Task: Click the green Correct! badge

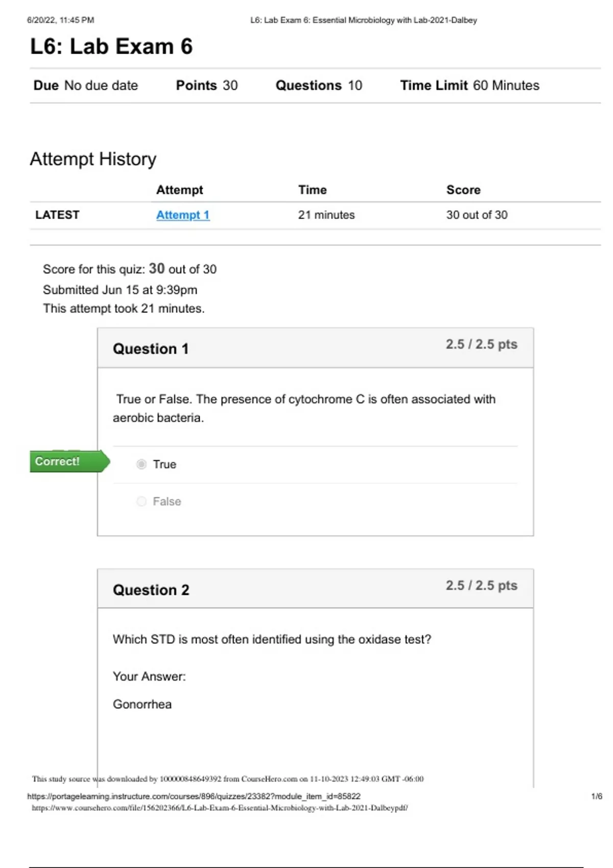Action: pyautogui.click(x=69, y=462)
